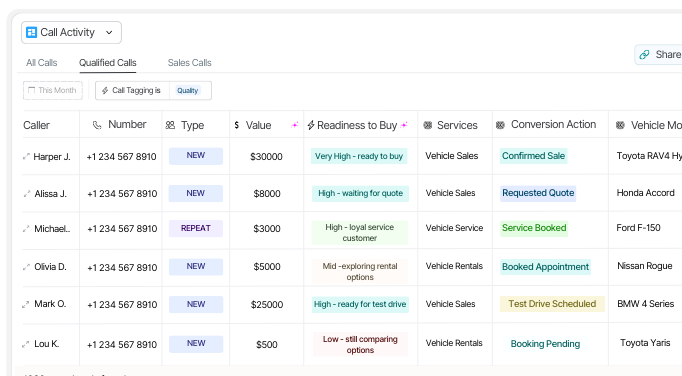Click the Service Booked conversion tag

tap(534, 228)
